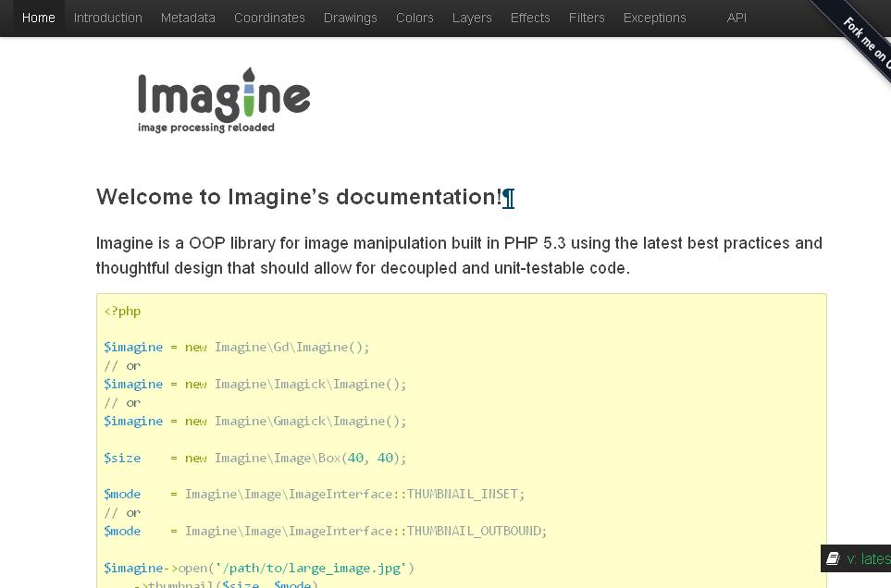Open the Filters section
This screenshot has width=891, height=588.
(587, 18)
